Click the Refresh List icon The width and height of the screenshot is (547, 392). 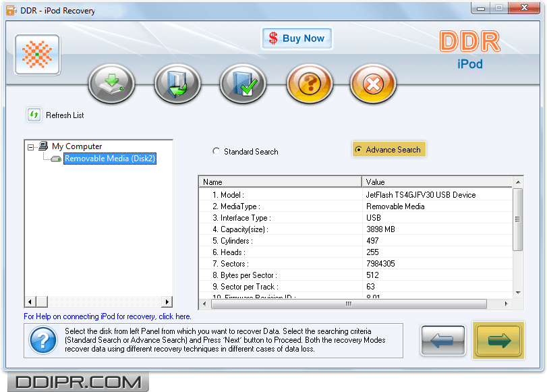point(34,115)
